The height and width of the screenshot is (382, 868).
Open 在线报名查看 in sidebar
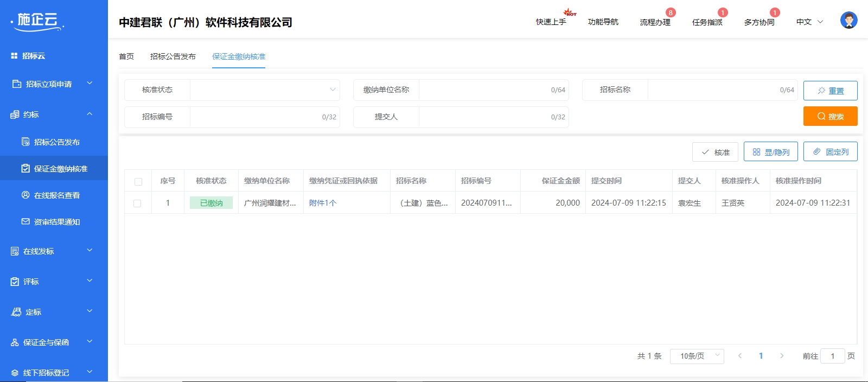[x=56, y=195]
